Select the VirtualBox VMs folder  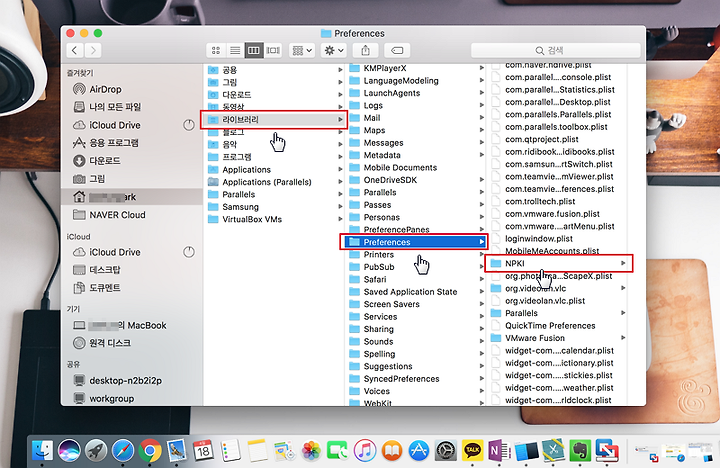[274, 219]
